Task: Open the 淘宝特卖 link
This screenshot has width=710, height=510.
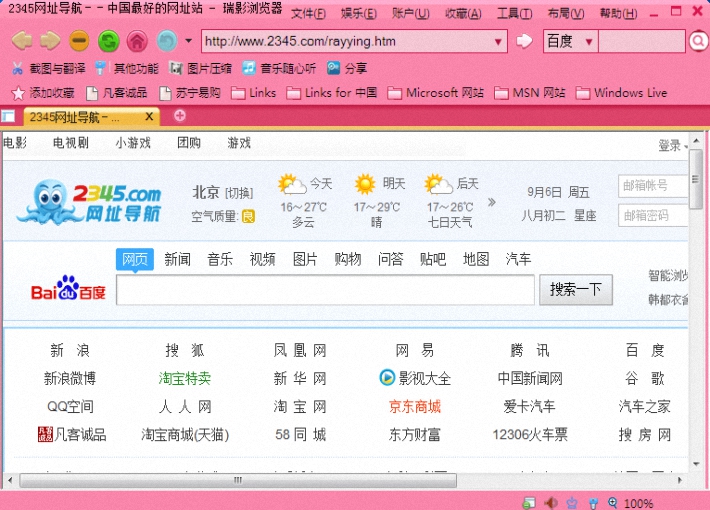Action: point(185,378)
